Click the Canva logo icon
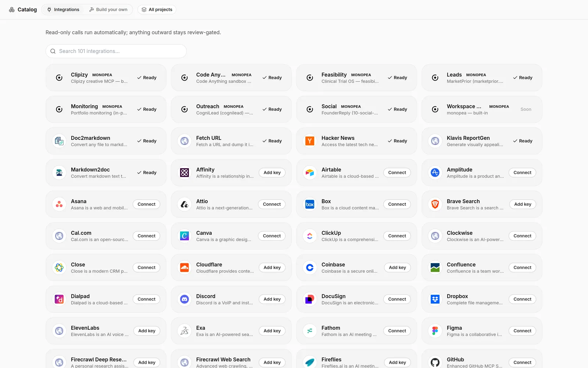This screenshot has height=368, width=588. 184,236
